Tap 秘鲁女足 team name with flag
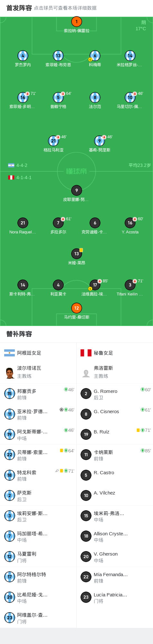Screen dimensions: 153x644 point(97,353)
